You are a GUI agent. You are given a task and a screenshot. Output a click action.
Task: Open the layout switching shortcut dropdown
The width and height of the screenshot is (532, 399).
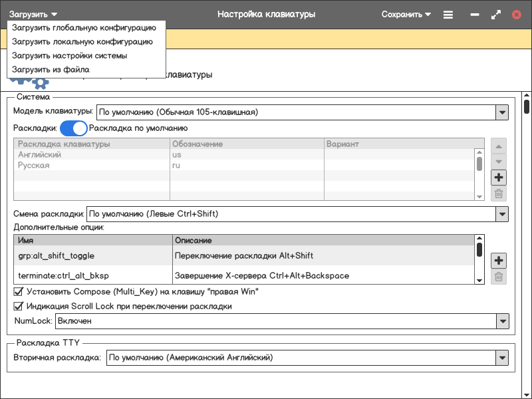tap(501, 214)
